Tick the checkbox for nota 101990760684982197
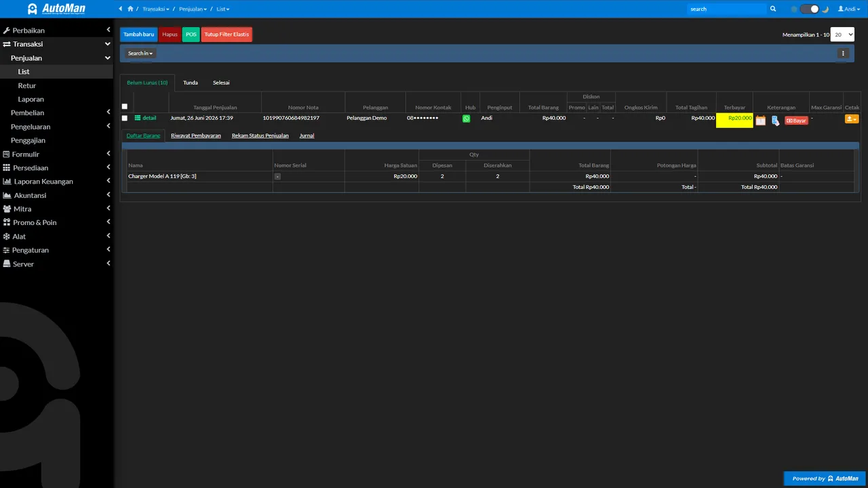Viewport: 868px width, 488px height. 125,118
